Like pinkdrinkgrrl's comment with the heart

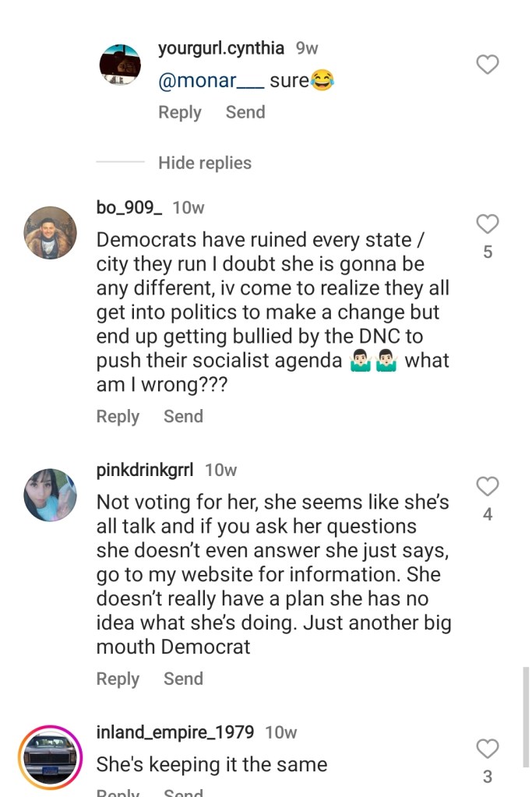coord(488,487)
